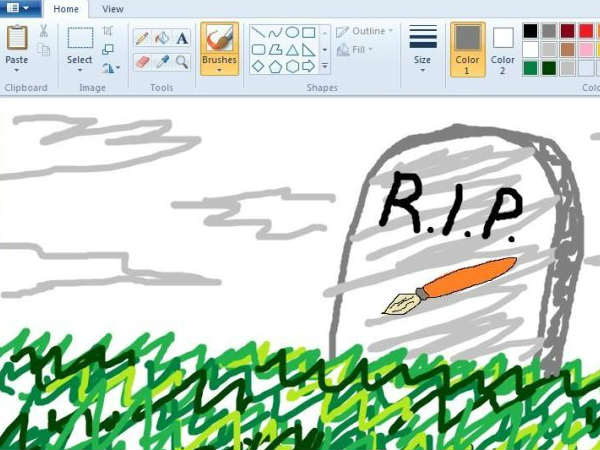Pick the Line shape
The image size is (600, 450).
(259, 33)
